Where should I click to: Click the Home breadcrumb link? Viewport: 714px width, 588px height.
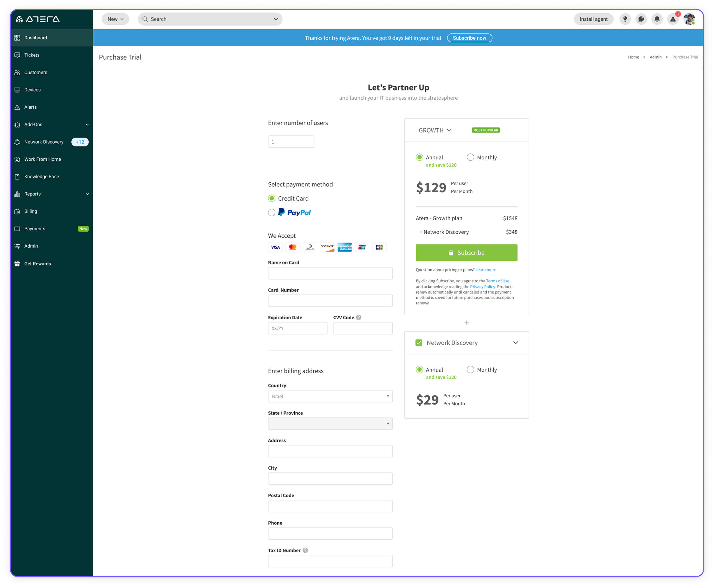pyautogui.click(x=633, y=57)
